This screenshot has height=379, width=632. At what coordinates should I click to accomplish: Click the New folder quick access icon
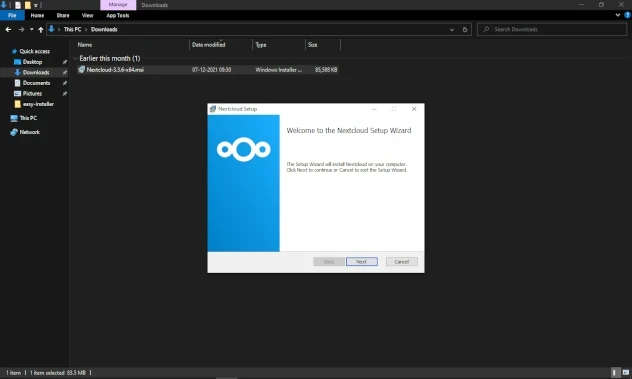27,5
